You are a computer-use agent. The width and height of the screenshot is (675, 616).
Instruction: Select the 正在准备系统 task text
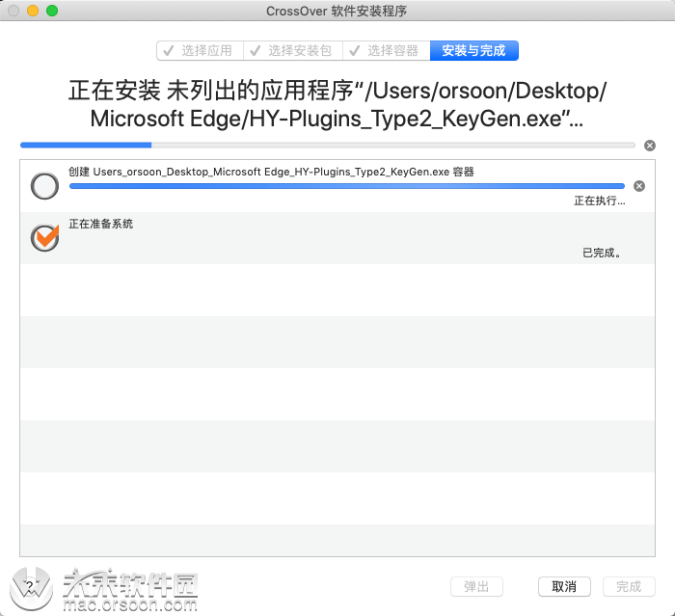click(100, 224)
